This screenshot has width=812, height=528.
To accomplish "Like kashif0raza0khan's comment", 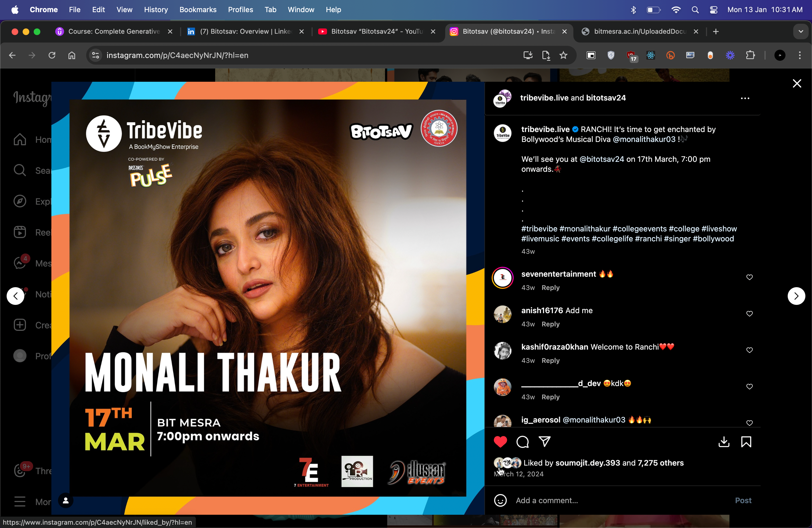I will tap(749, 350).
